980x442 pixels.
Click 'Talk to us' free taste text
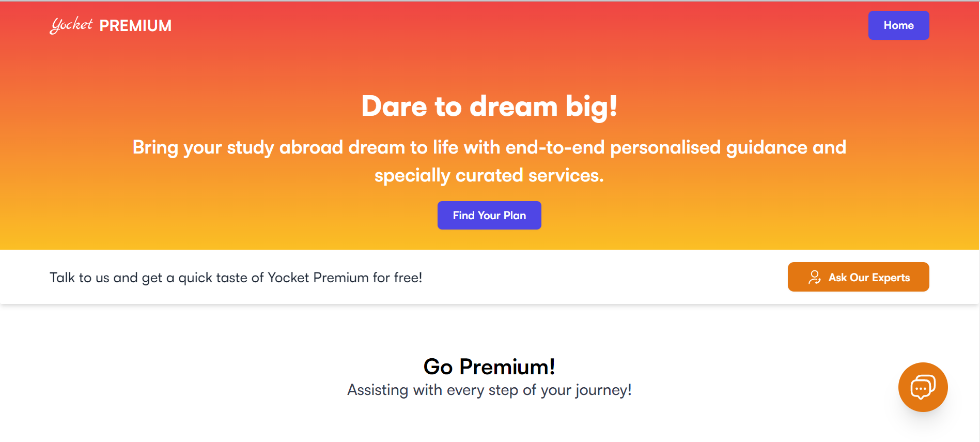point(236,278)
